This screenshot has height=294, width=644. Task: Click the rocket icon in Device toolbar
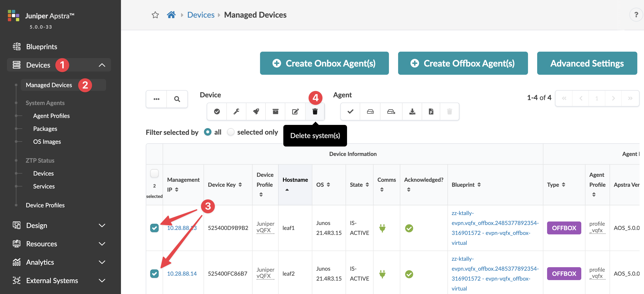point(256,111)
